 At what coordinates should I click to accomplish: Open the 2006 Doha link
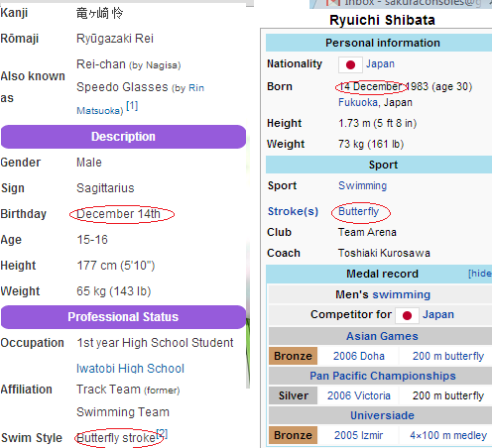359,356
